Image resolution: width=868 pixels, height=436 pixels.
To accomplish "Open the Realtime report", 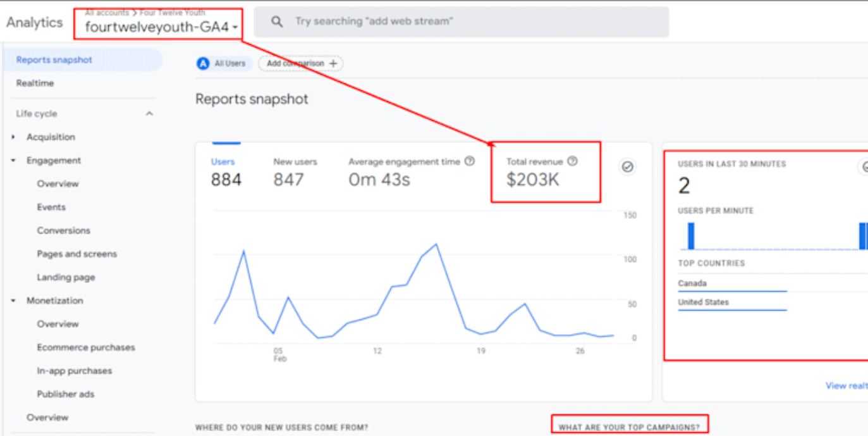I will 35,83.
